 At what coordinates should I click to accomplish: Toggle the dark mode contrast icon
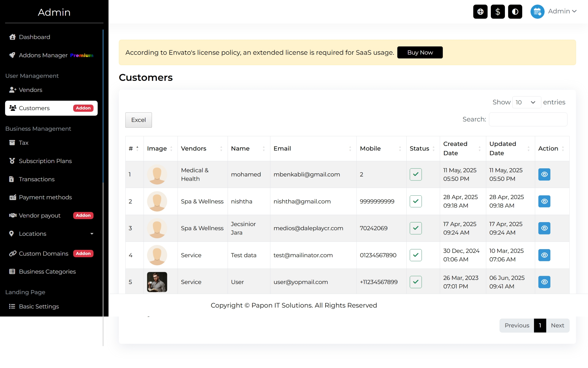click(515, 12)
